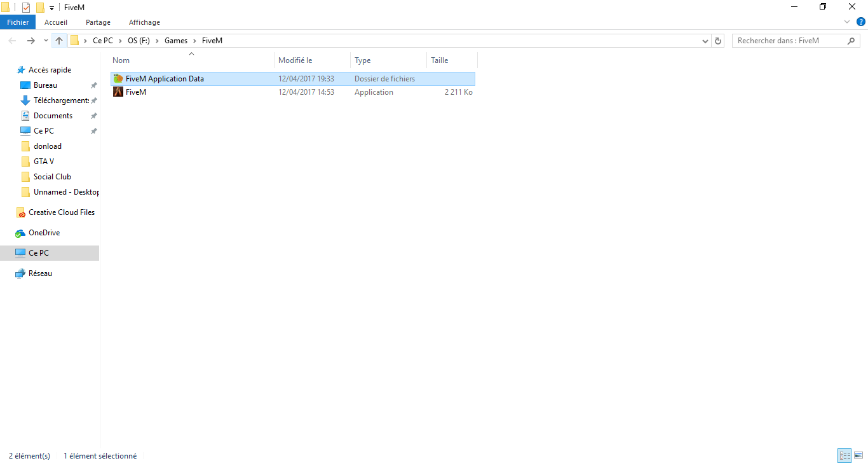This screenshot has height=463, width=868.
Task: Sort by Nom column header
Action: (x=191, y=60)
